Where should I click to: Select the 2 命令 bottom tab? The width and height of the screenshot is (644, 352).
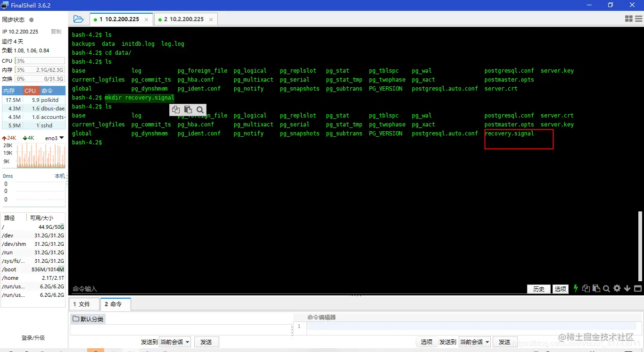(115, 304)
